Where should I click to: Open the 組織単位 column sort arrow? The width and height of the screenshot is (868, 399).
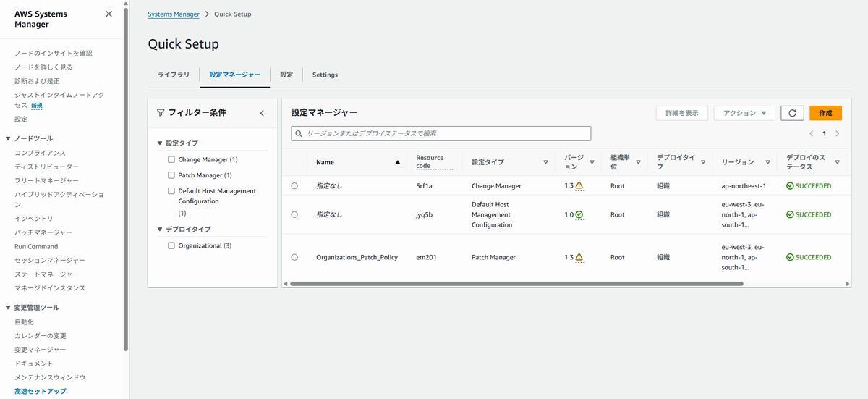(x=638, y=162)
